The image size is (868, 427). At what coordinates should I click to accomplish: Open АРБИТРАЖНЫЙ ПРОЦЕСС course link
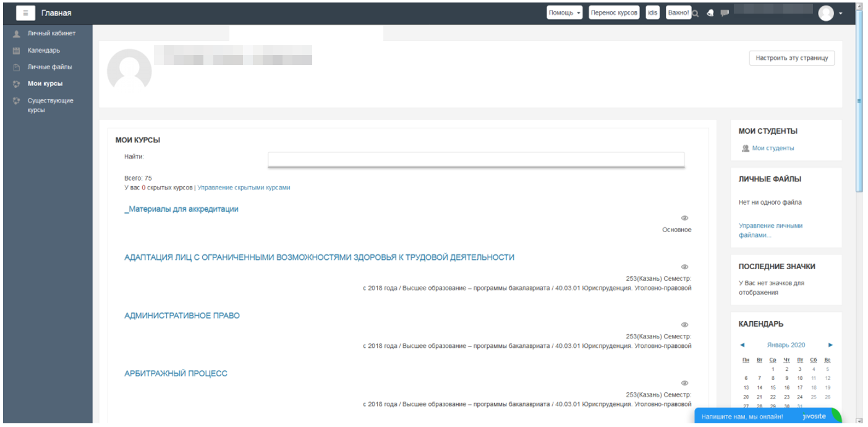pos(176,374)
